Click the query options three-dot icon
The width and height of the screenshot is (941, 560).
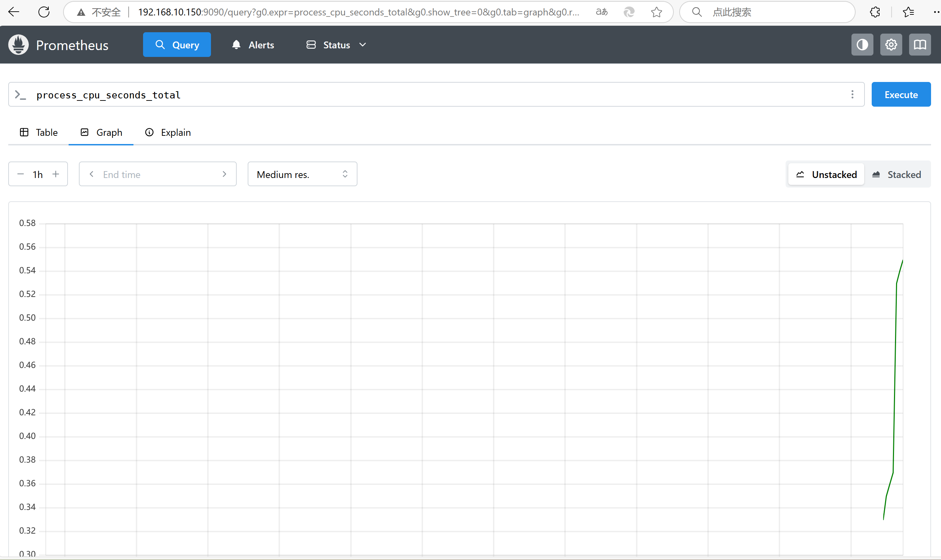pyautogui.click(x=852, y=94)
